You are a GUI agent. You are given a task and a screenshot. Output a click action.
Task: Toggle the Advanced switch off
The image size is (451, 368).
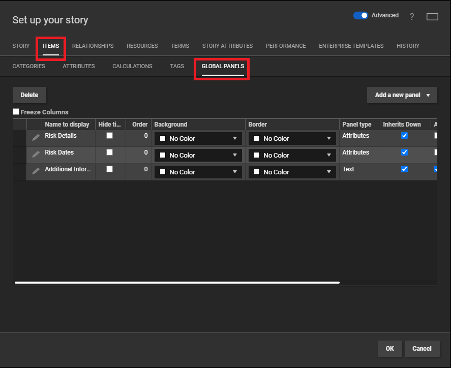(x=360, y=15)
